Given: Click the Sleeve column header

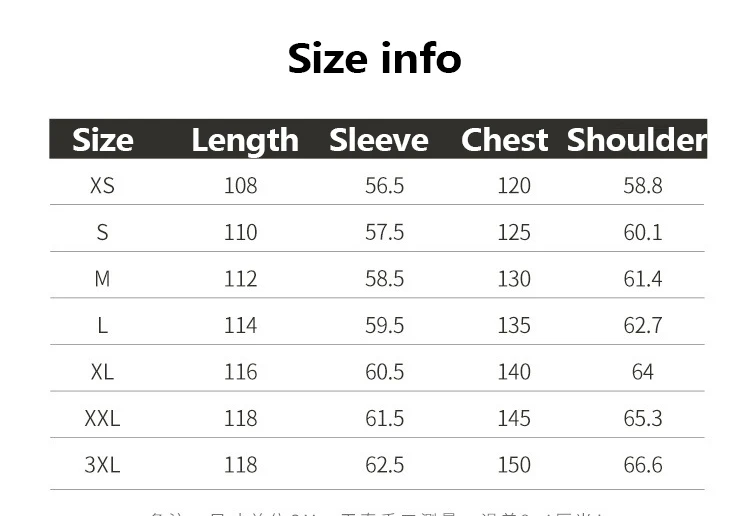Looking at the screenshot, I should 379,140.
